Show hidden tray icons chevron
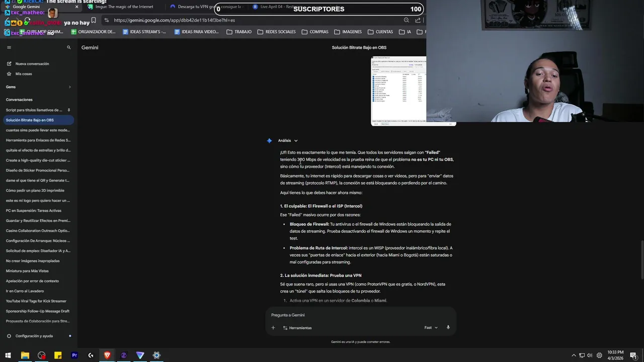644x362 pixels. pos(574,355)
